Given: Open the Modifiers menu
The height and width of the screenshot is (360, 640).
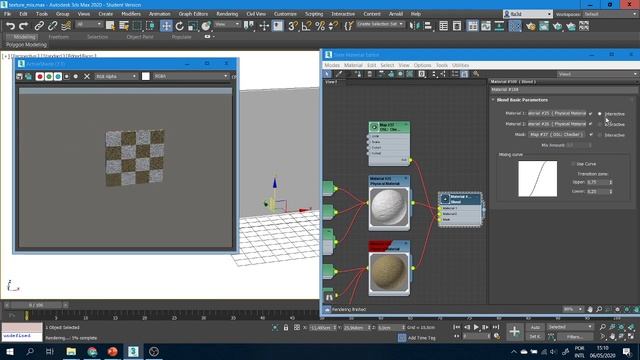Looking at the screenshot, I should pos(131,14).
